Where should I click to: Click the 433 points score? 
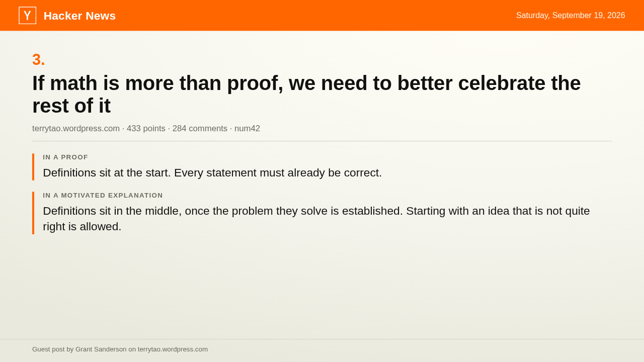click(146, 129)
